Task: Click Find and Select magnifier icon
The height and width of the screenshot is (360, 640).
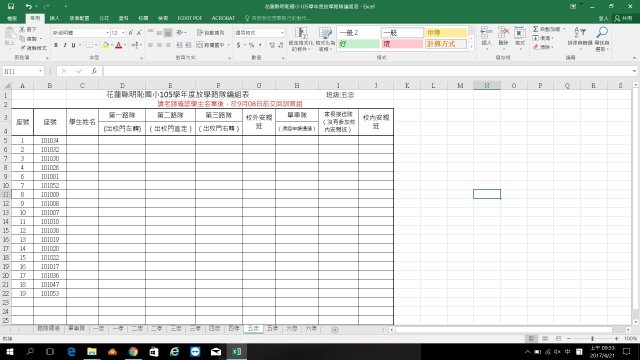Action: click(x=602, y=33)
